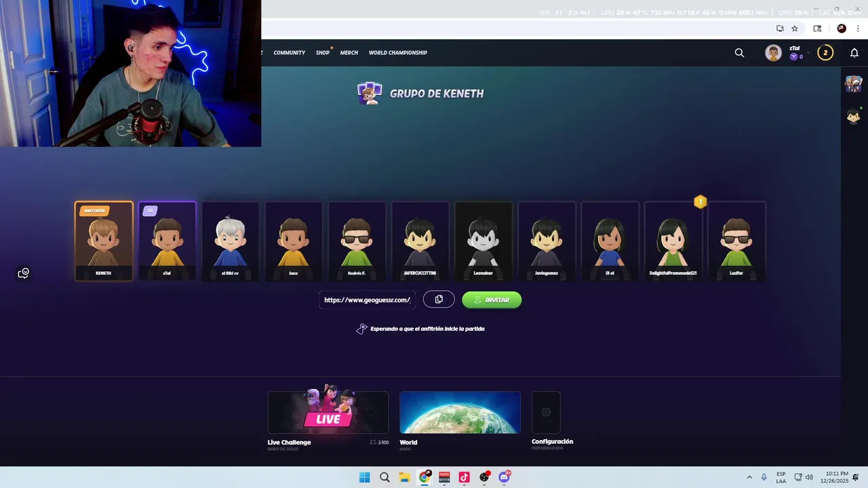Open the taskbar clock and date
Screen dimensions: 868x488
pyautogui.click(x=834, y=477)
